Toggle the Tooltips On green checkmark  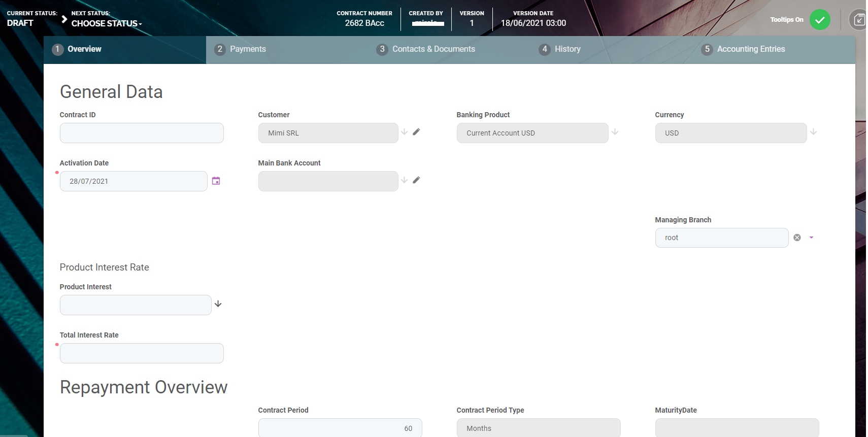(x=819, y=20)
